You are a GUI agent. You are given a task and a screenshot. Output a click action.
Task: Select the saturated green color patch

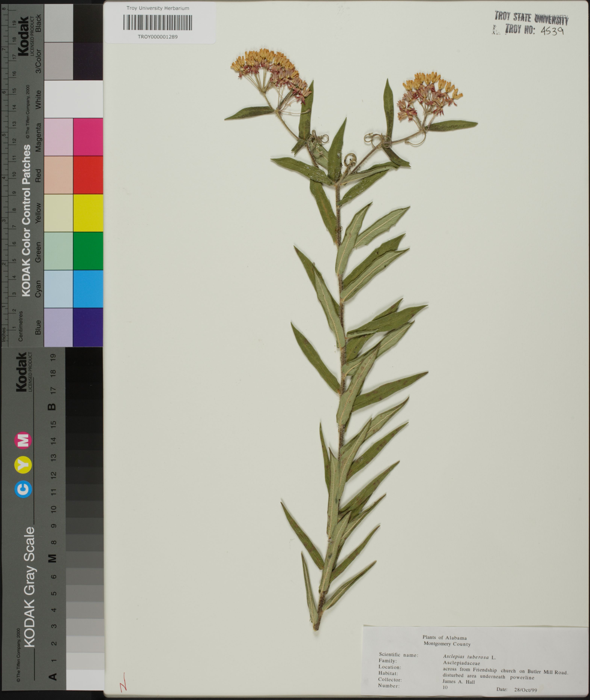coord(88,251)
